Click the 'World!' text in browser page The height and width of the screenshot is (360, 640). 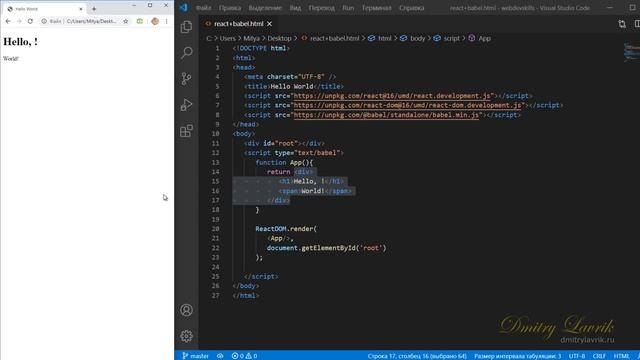click(11, 59)
